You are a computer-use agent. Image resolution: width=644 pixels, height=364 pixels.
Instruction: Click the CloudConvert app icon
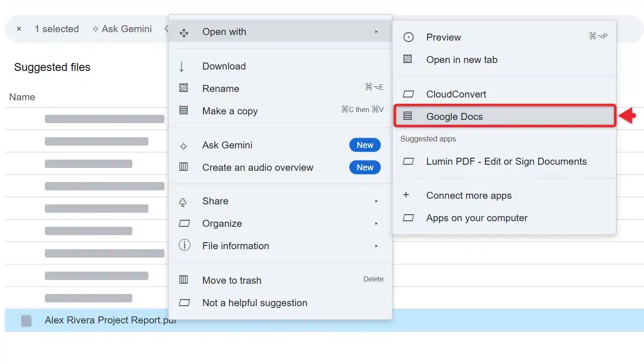click(408, 94)
